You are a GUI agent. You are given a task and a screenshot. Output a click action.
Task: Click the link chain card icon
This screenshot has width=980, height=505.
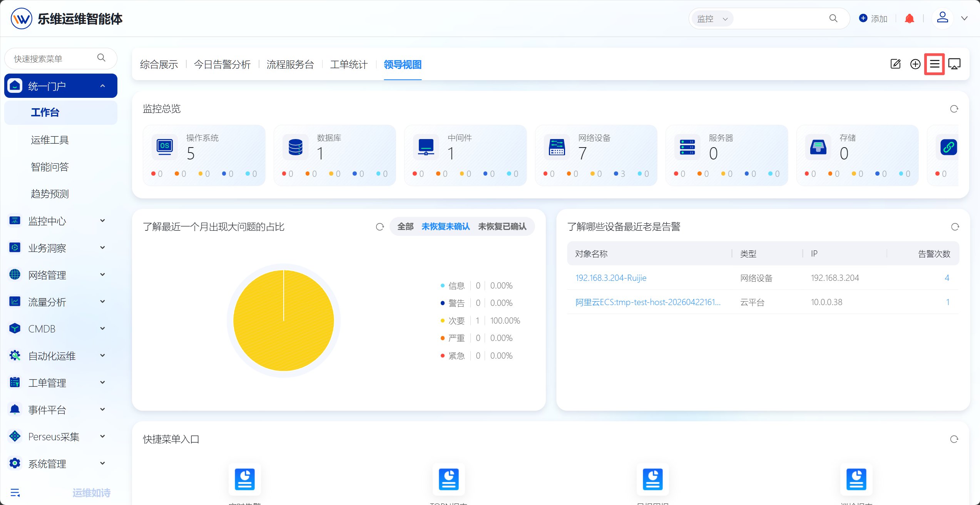[948, 147]
